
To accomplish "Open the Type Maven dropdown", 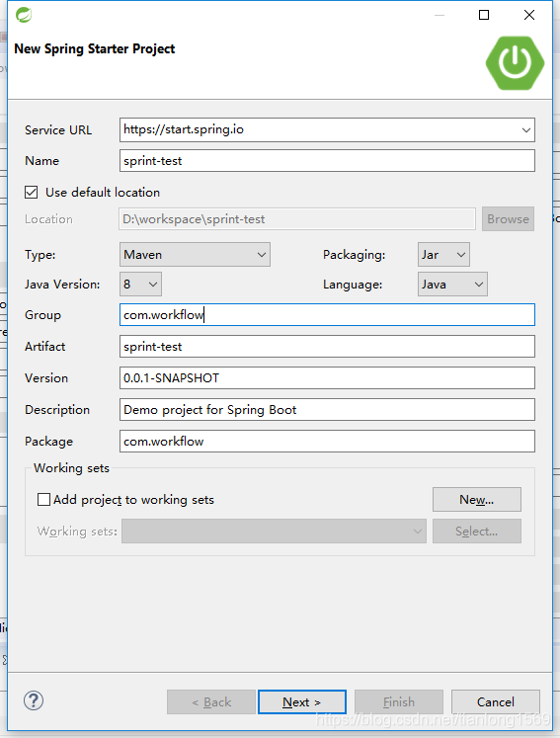I will click(x=195, y=255).
